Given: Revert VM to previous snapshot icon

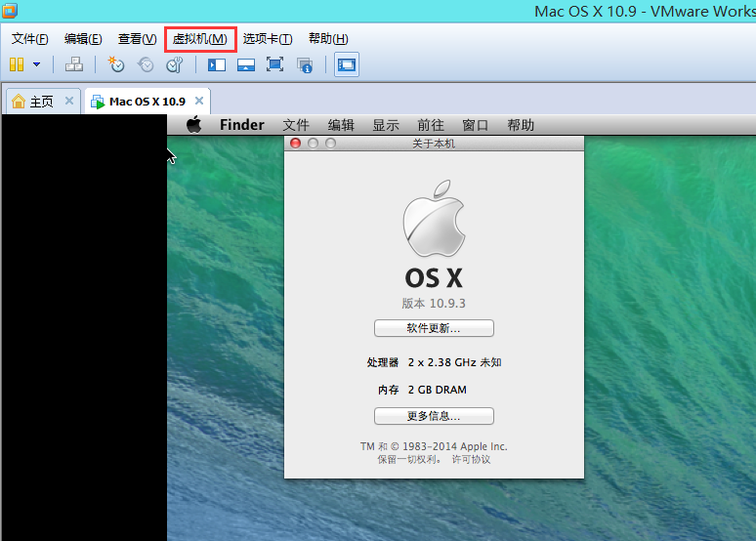Looking at the screenshot, I should tap(146, 64).
